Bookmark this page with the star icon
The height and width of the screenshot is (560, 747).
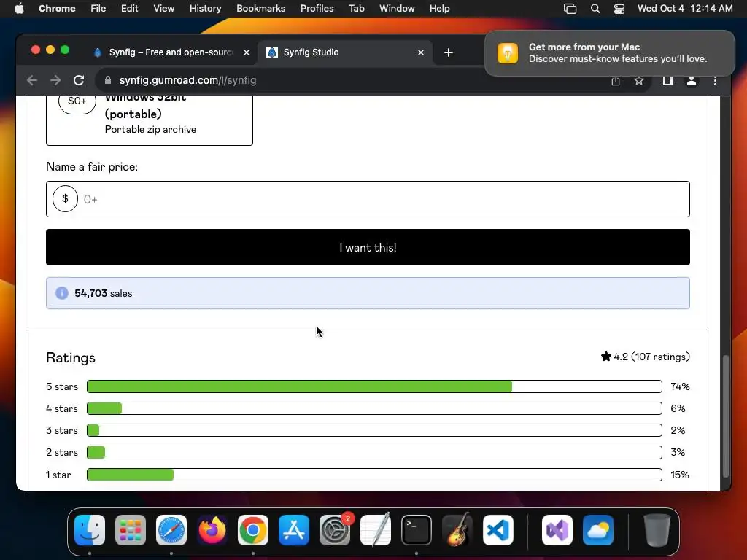tap(639, 81)
